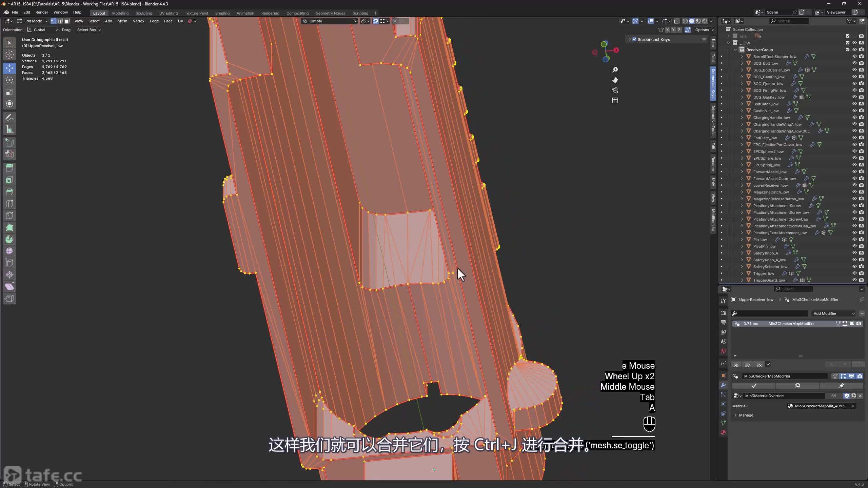Open the File menu

[x=15, y=12]
